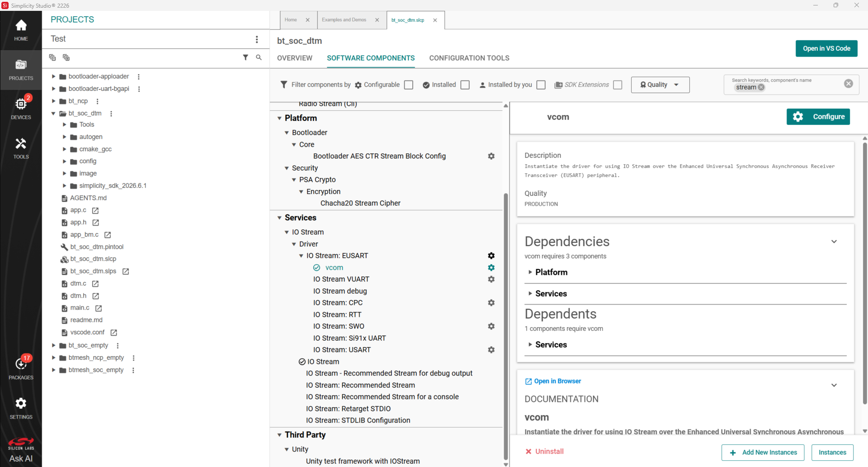Open the Tools sidebar section

click(x=21, y=148)
